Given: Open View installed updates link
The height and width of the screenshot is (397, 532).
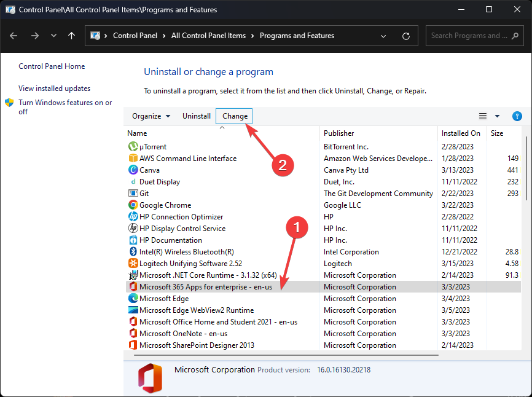Looking at the screenshot, I should [54, 88].
